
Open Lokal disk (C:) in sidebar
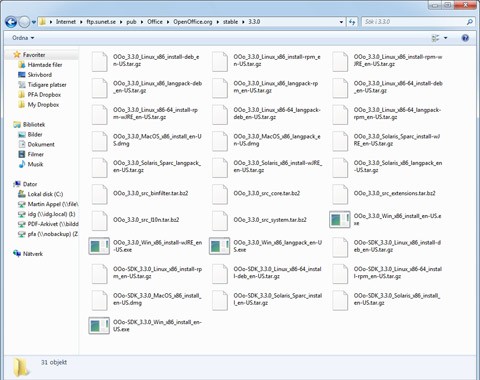45,194
